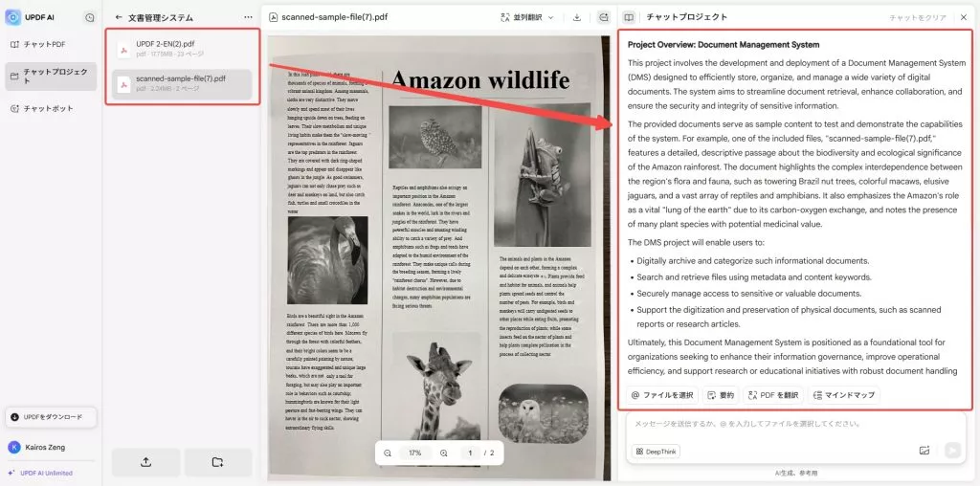Go back with the arrow beside 文書管理システム
Viewport: 980px width, 486px height.
[x=119, y=17]
